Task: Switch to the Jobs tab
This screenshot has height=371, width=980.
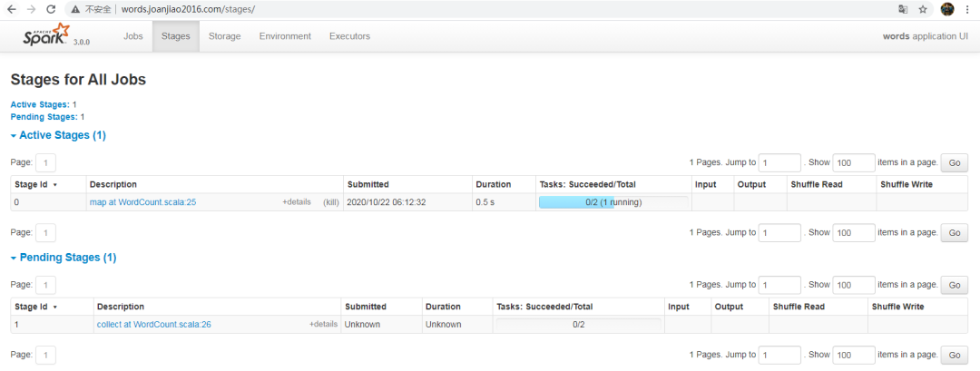Action: (133, 36)
